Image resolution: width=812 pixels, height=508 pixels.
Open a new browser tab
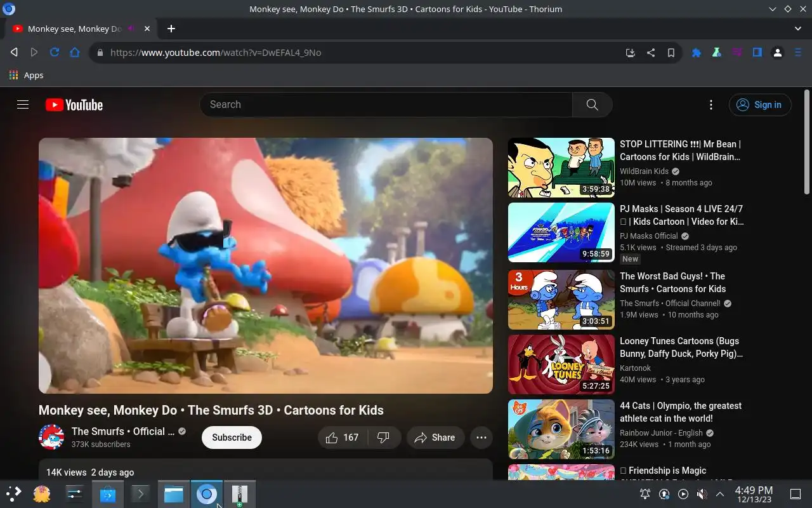click(x=171, y=29)
